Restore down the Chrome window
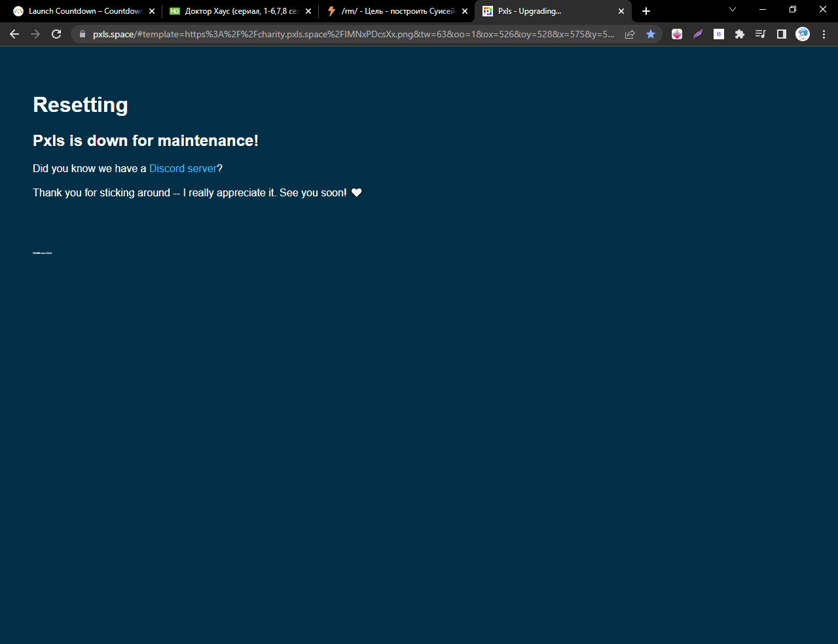 [793, 9]
